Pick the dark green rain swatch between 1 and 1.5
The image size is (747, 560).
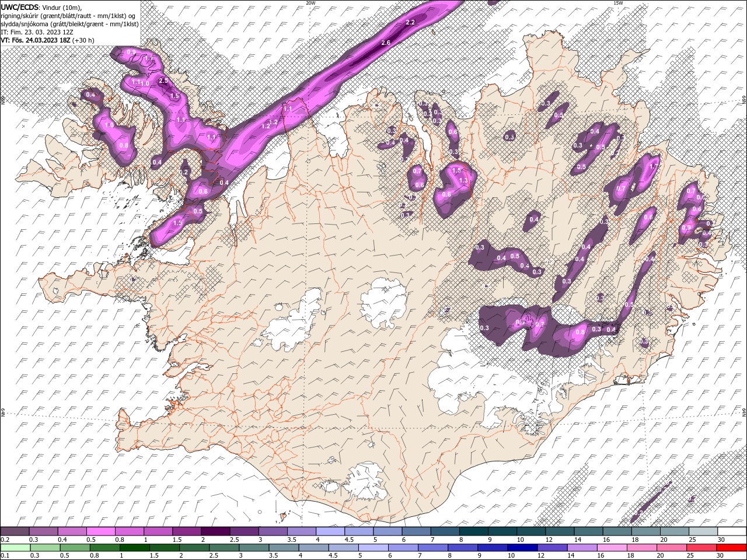click(134, 547)
